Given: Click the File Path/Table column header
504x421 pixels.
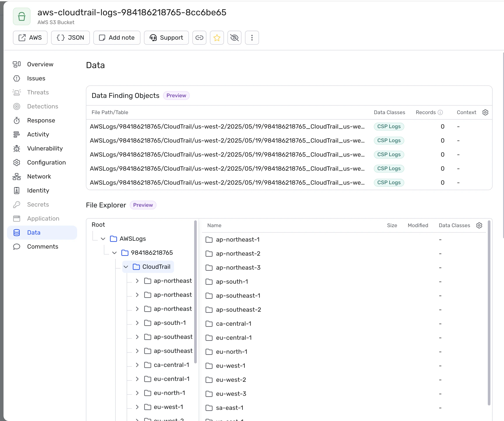Looking at the screenshot, I should click(110, 112).
